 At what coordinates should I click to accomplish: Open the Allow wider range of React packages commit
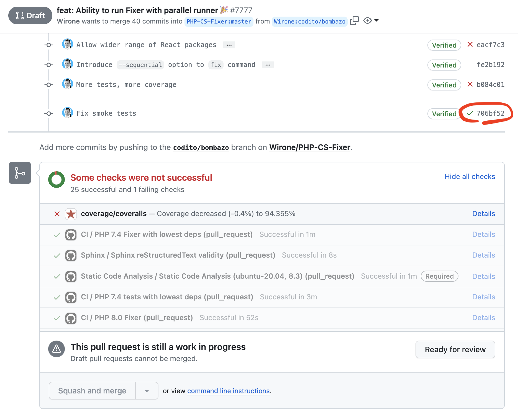(146, 45)
